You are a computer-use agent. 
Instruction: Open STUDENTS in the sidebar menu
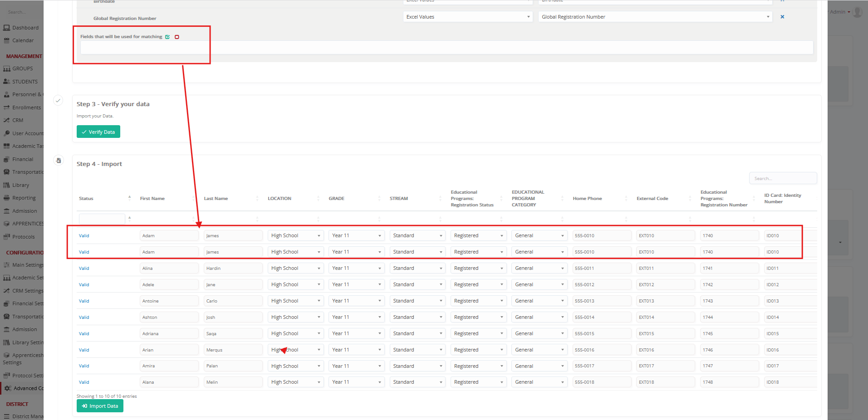(x=25, y=82)
